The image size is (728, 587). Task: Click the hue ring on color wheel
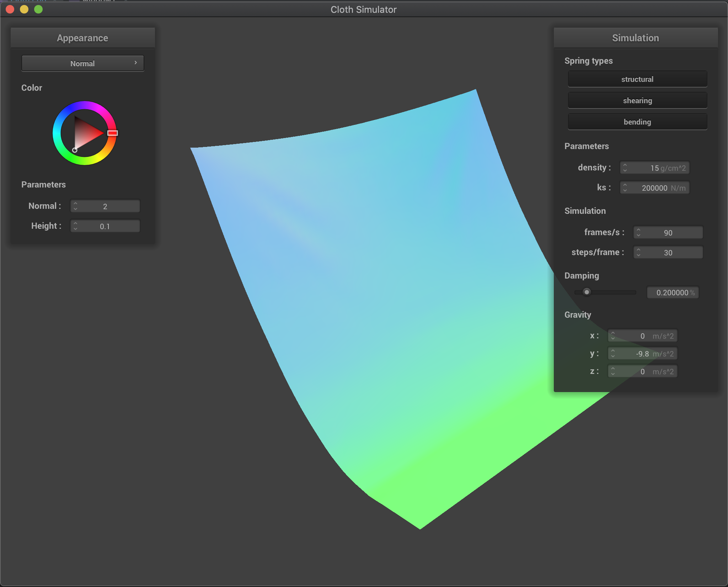[85, 105]
